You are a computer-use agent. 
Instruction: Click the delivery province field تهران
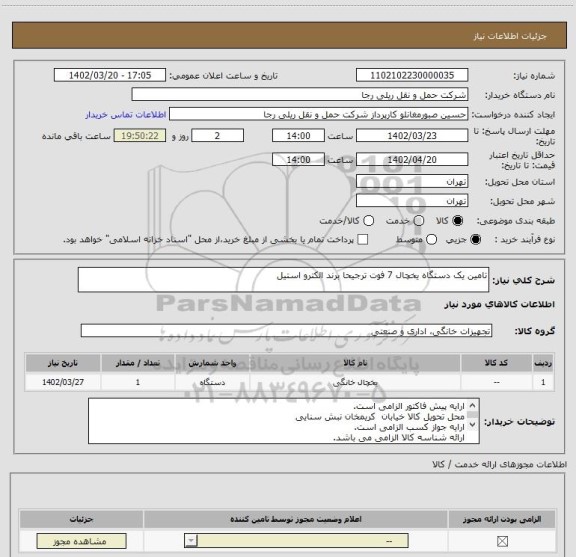pos(412,182)
